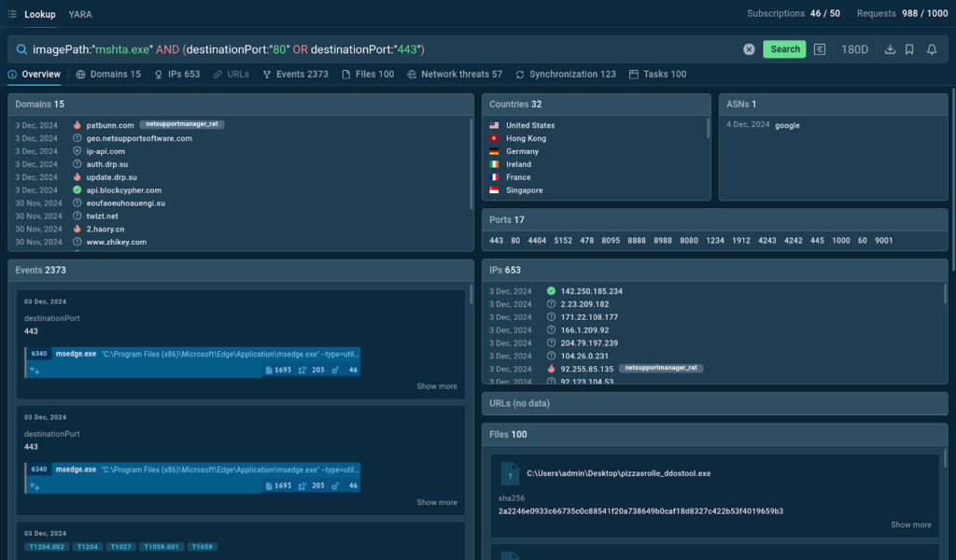This screenshot has width=956, height=560.
Task: Expand Show more in the topmost event card
Action: point(437,386)
